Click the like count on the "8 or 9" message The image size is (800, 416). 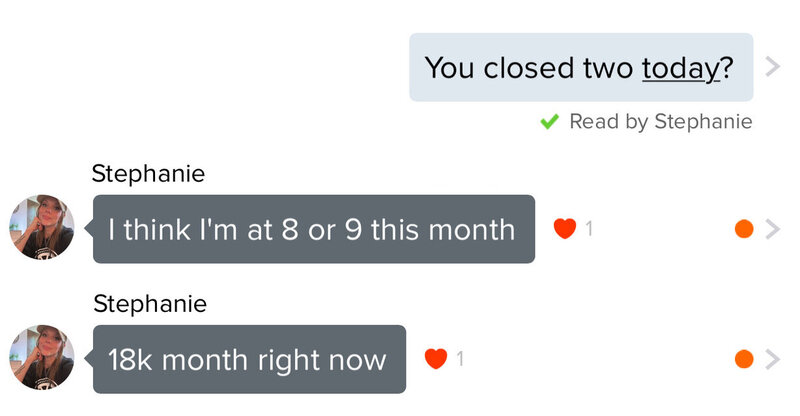[x=589, y=229]
